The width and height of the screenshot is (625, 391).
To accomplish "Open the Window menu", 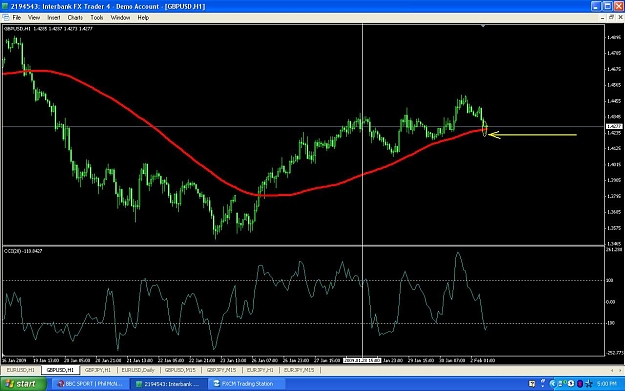I will (x=120, y=18).
